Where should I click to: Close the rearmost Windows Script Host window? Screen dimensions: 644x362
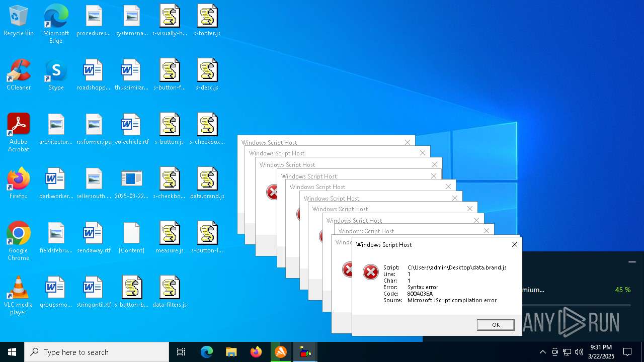tap(408, 142)
